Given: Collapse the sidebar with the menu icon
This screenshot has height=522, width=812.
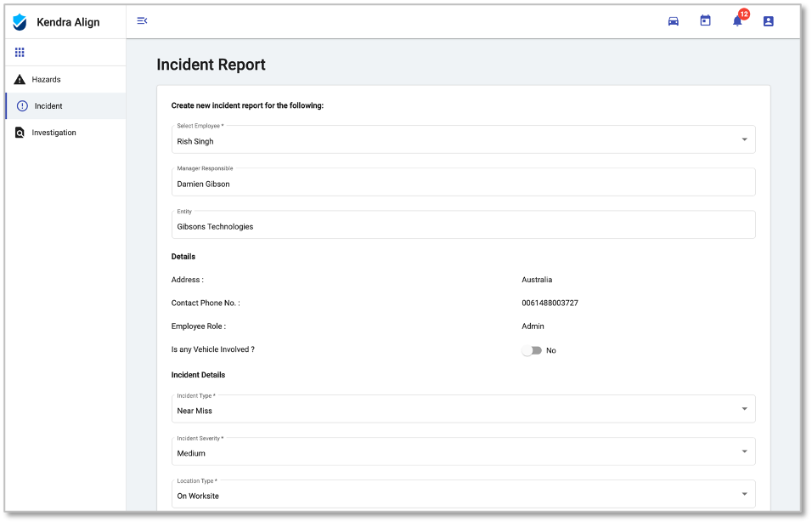Looking at the screenshot, I should tap(141, 19).
